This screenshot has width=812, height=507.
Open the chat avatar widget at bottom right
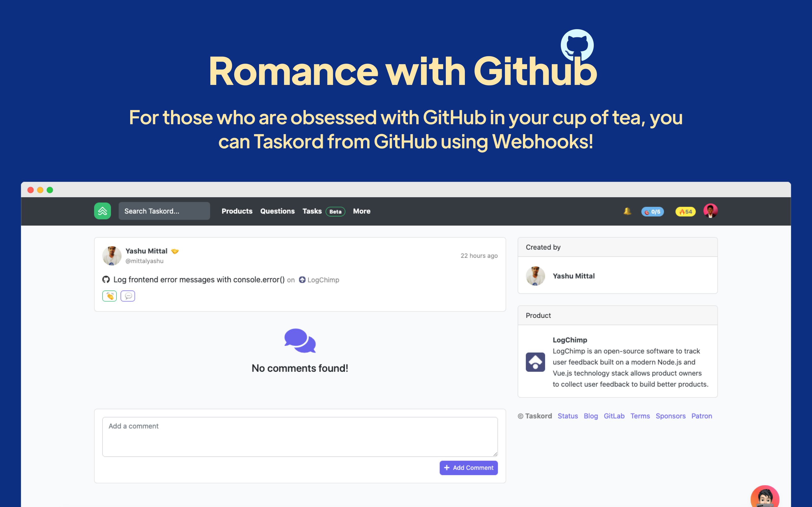pyautogui.click(x=765, y=498)
